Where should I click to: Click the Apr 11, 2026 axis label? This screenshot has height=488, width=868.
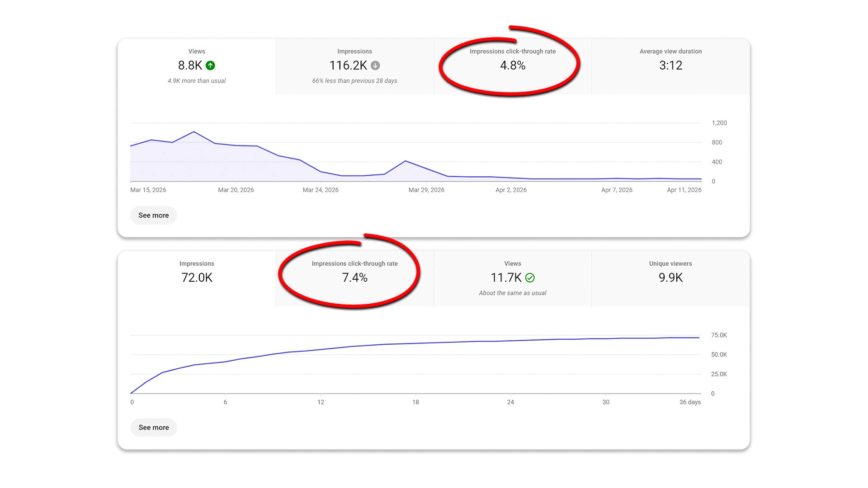(x=684, y=190)
